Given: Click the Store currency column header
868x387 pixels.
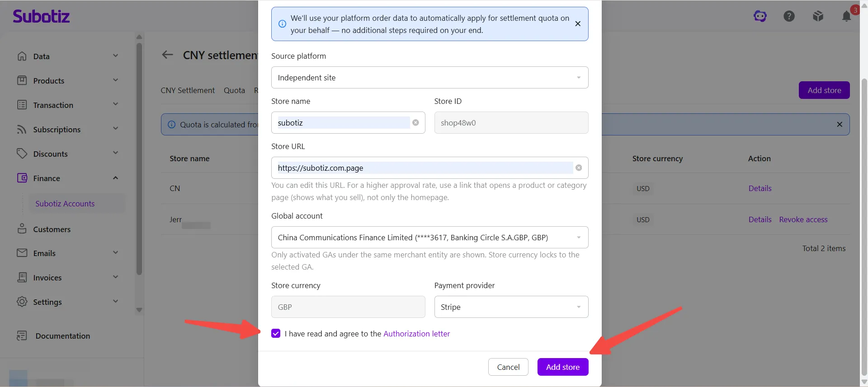Looking at the screenshot, I should 657,159.
